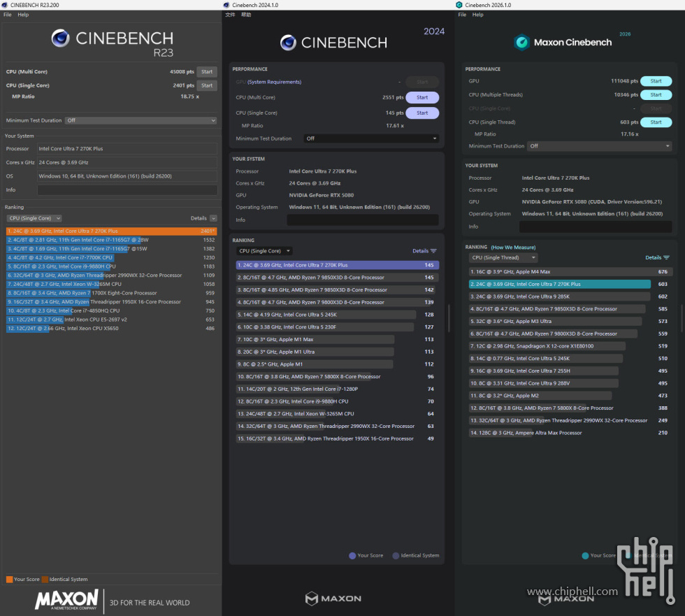This screenshot has height=616, width=685.
Task: Open the File menu in Cinebench 2026
Action: coord(462,15)
